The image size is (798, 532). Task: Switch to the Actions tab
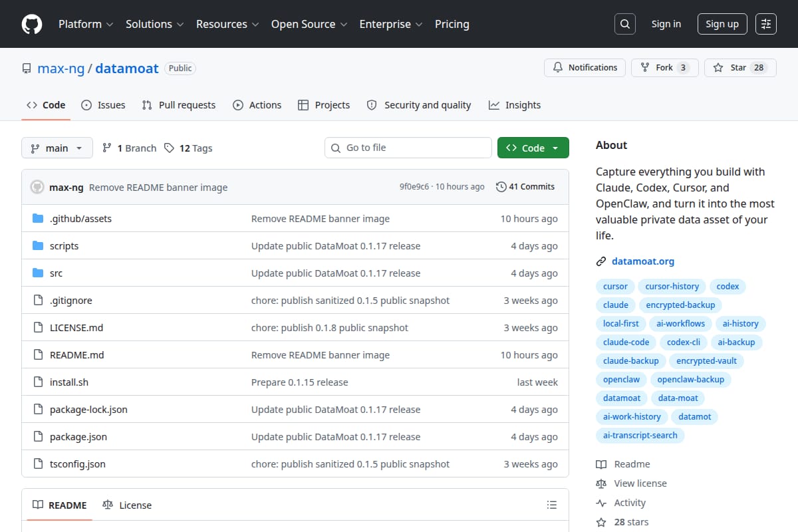(x=257, y=105)
